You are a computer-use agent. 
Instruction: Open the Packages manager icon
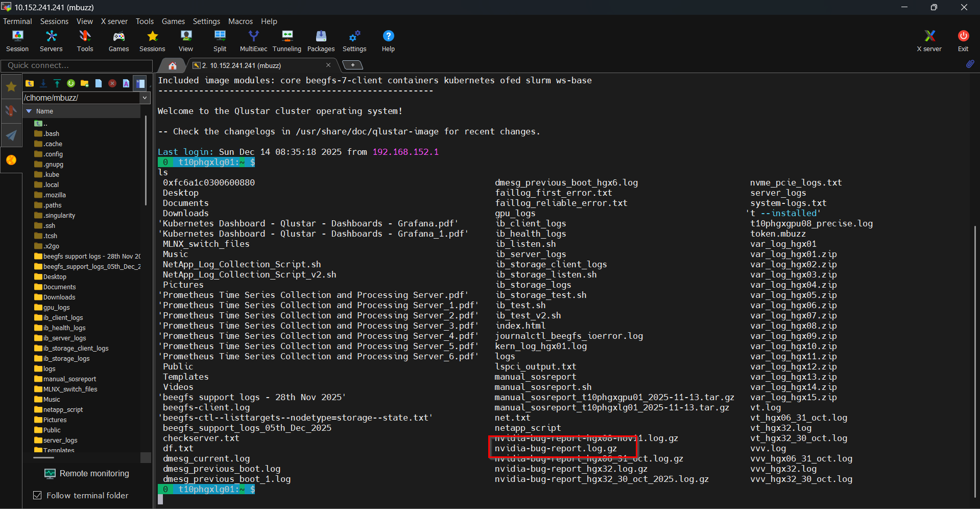321,40
